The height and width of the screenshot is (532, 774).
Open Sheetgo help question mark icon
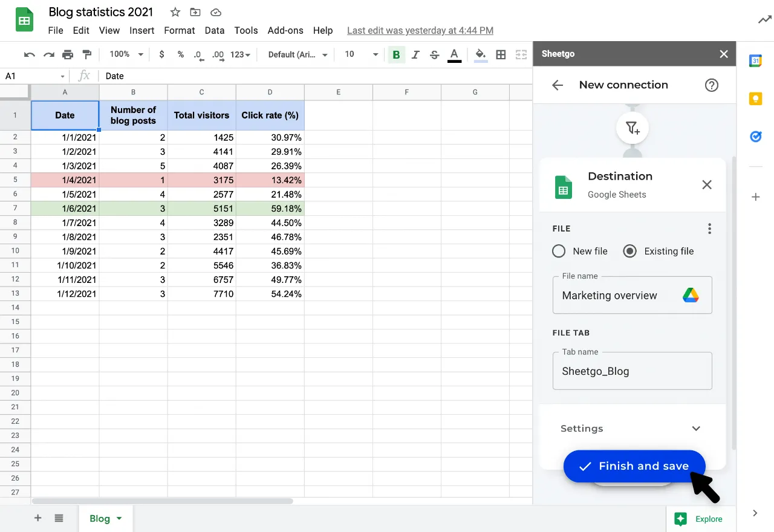pos(712,85)
